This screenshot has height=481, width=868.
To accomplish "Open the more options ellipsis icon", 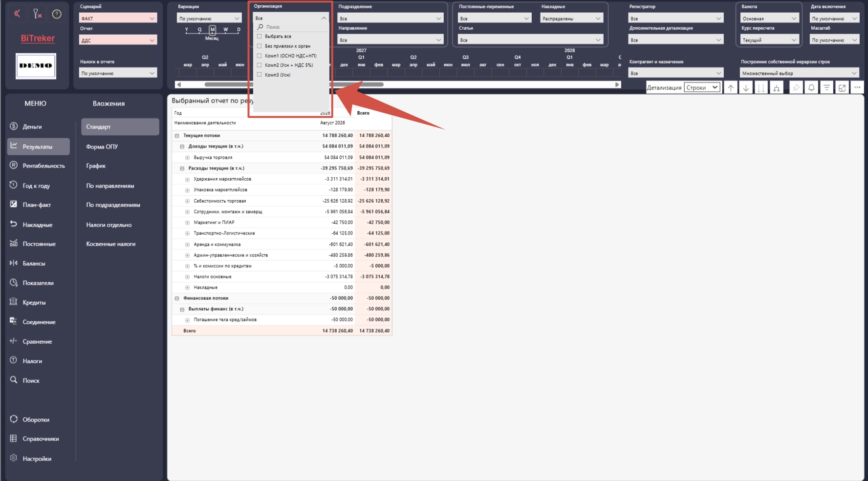I will (x=857, y=87).
